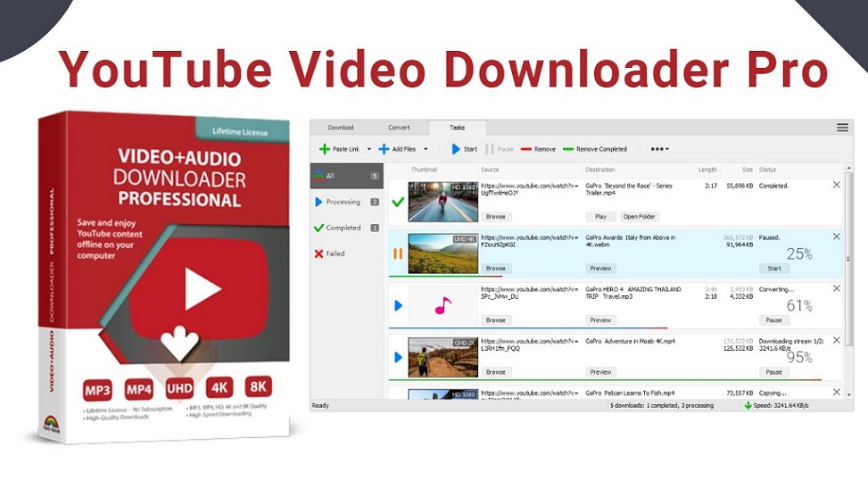Click Preview on Italy from Above row
This screenshot has height=489, width=868.
pyautogui.click(x=600, y=268)
